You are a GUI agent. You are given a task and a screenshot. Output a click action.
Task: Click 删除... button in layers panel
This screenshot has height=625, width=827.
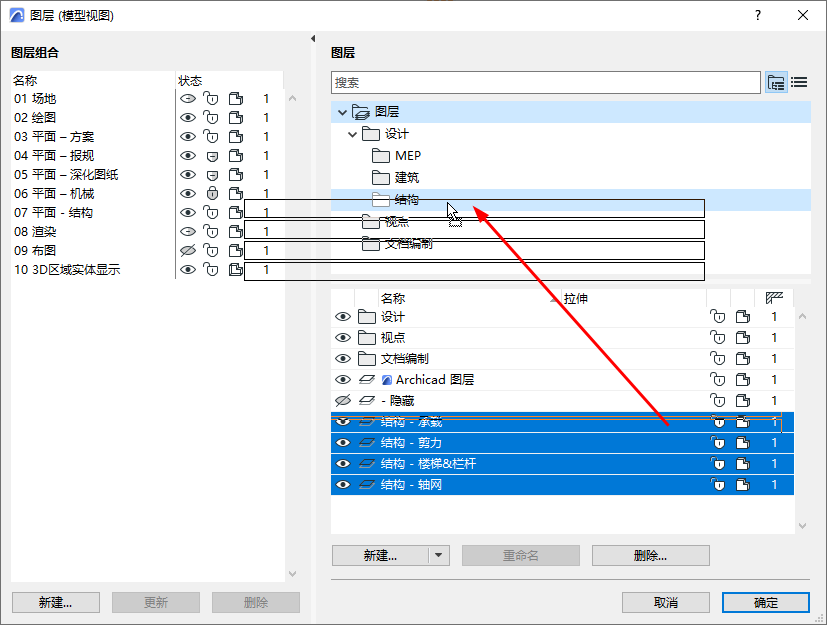point(650,555)
